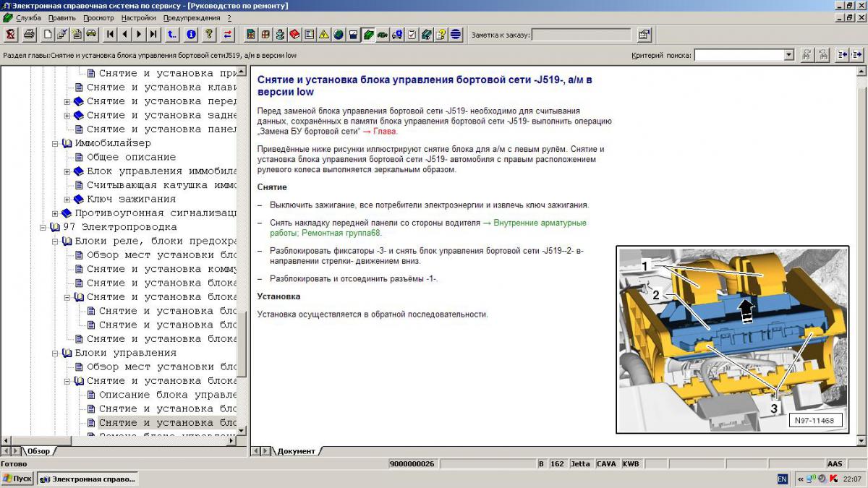This screenshot has height=488, width=868.
Task: Click the yellow question mark help icon
Action: tap(208, 34)
